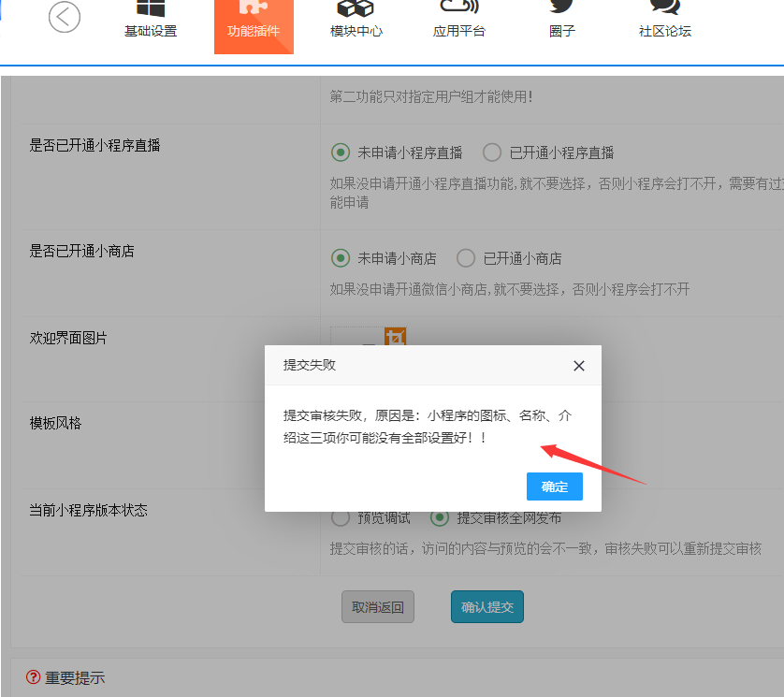
Task: Open 应用平台 cloud icon
Action: pos(458,7)
